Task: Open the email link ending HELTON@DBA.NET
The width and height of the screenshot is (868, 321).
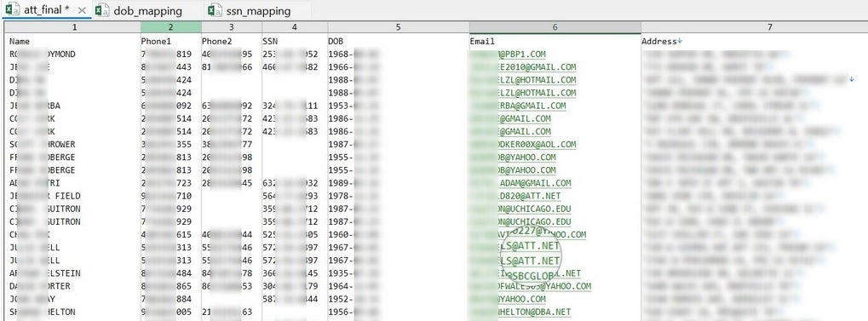Action: pyautogui.click(x=520, y=312)
